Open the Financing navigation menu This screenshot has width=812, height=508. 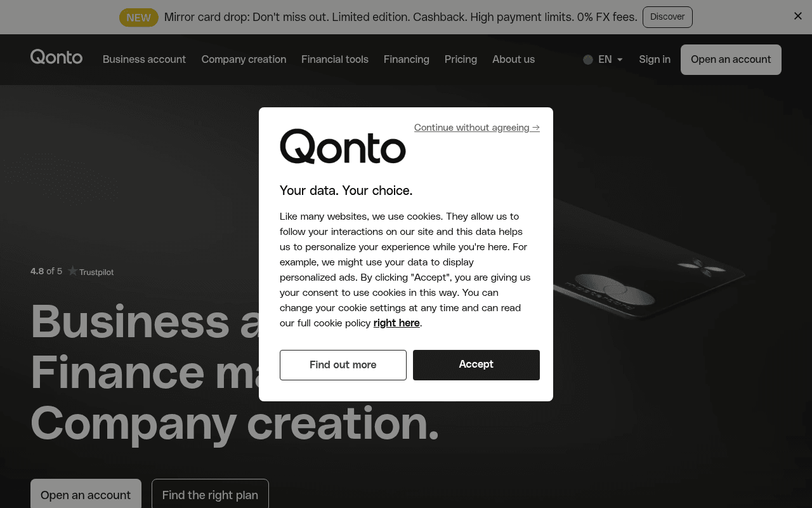click(406, 59)
